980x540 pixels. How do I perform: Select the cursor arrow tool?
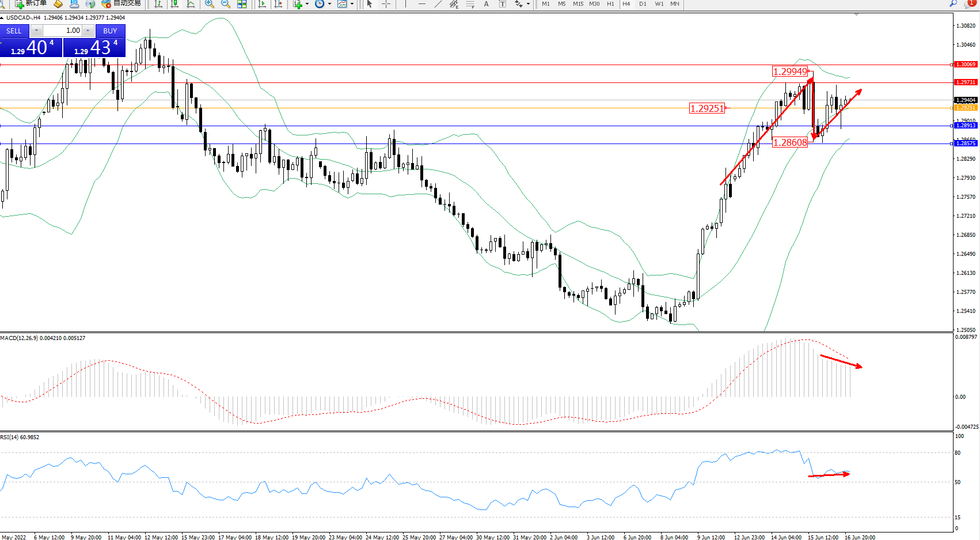(370, 4)
